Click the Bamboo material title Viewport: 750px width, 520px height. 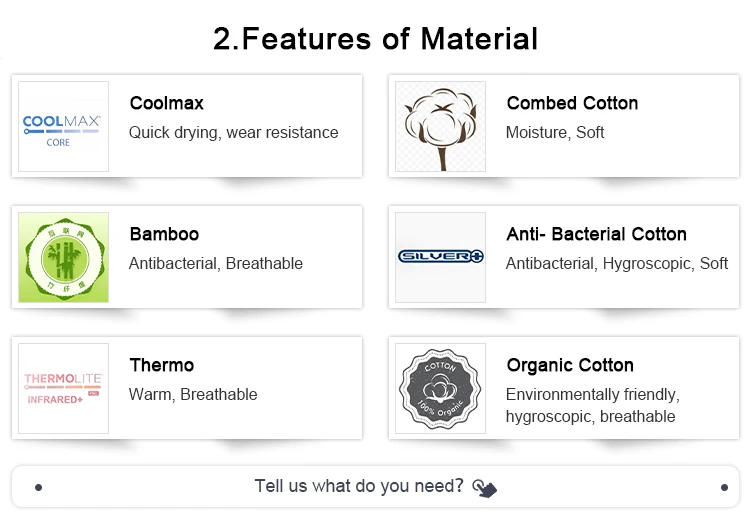click(x=164, y=234)
